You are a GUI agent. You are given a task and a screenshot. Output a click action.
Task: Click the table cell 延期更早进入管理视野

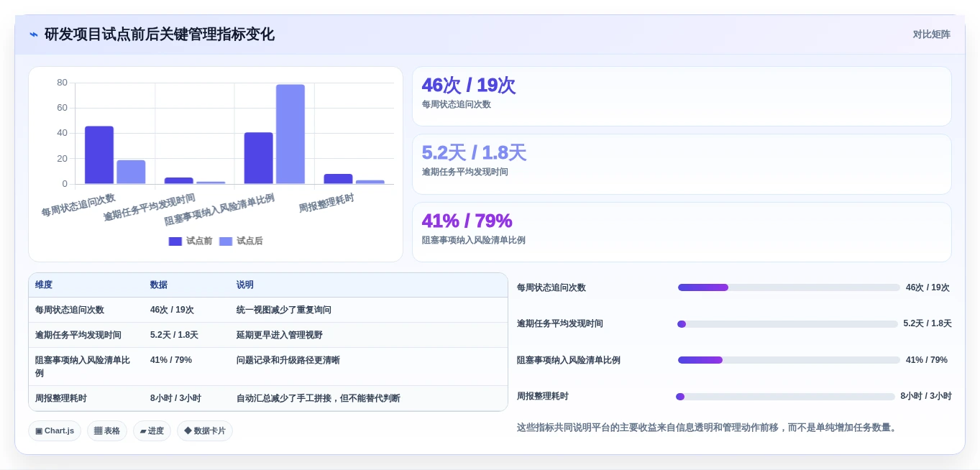(280, 335)
